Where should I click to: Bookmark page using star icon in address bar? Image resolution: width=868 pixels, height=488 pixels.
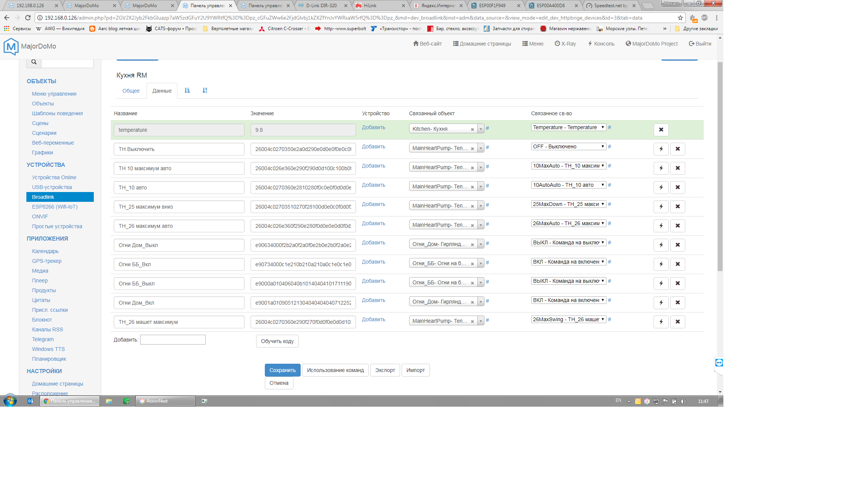tap(680, 18)
